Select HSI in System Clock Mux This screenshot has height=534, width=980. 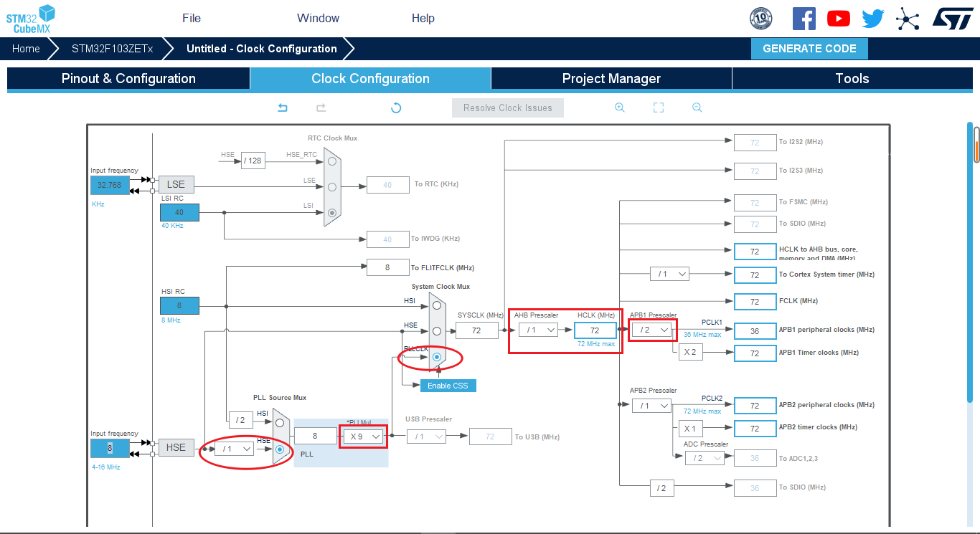tap(436, 305)
